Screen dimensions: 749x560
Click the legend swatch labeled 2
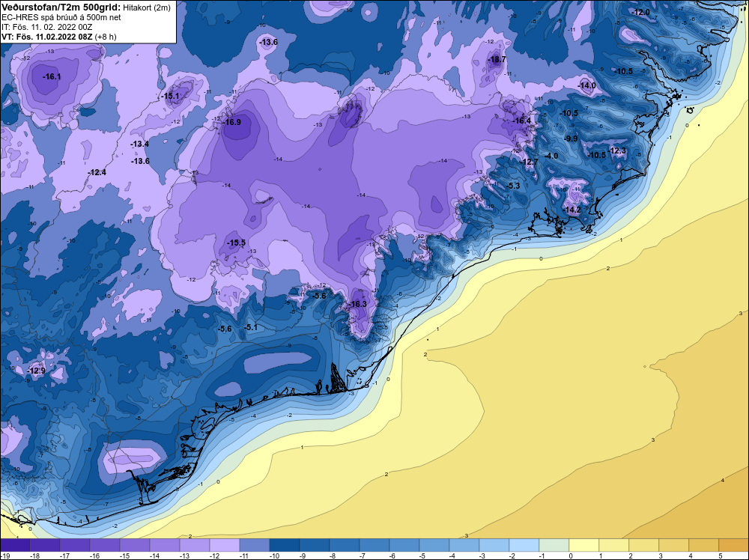point(644,545)
